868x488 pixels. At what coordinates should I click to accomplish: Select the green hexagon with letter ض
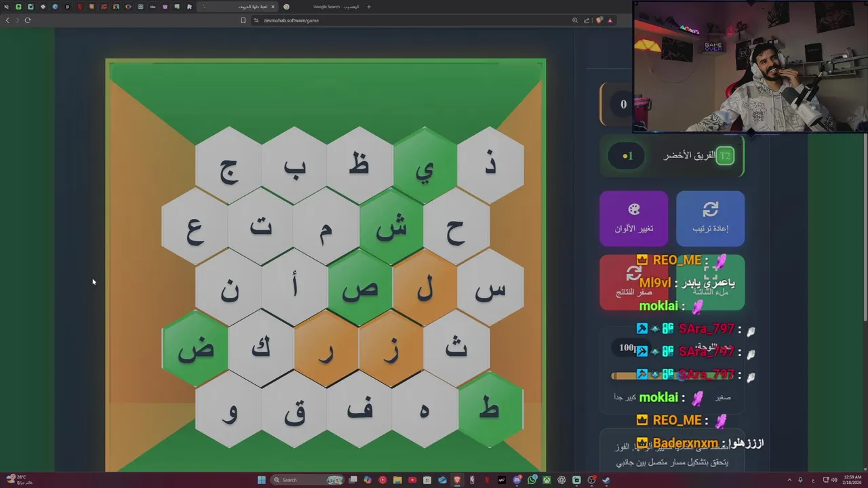click(x=196, y=349)
